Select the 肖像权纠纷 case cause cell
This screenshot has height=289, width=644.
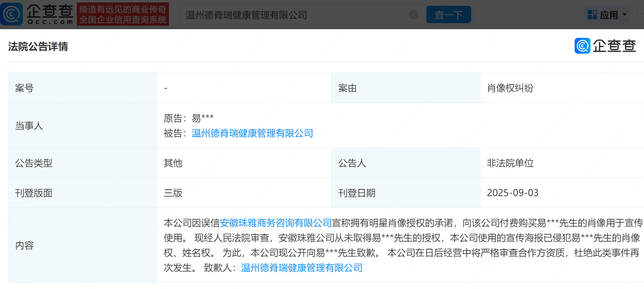pyautogui.click(x=510, y=88)
